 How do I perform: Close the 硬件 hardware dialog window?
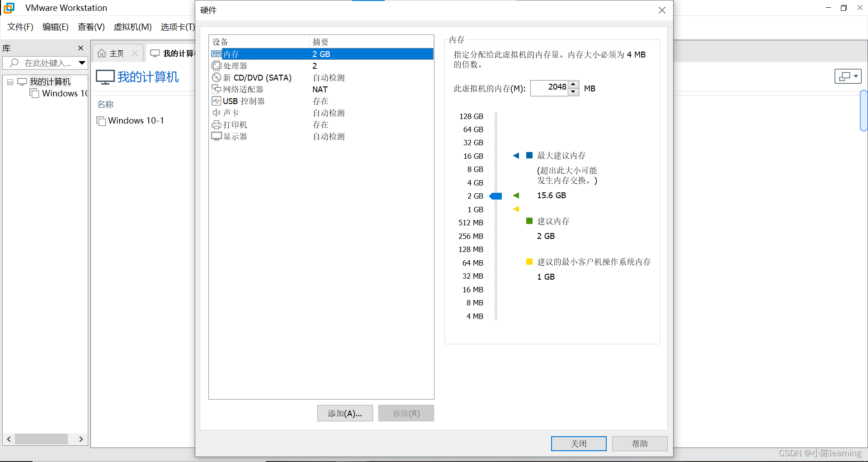click(x=662, y=10)
